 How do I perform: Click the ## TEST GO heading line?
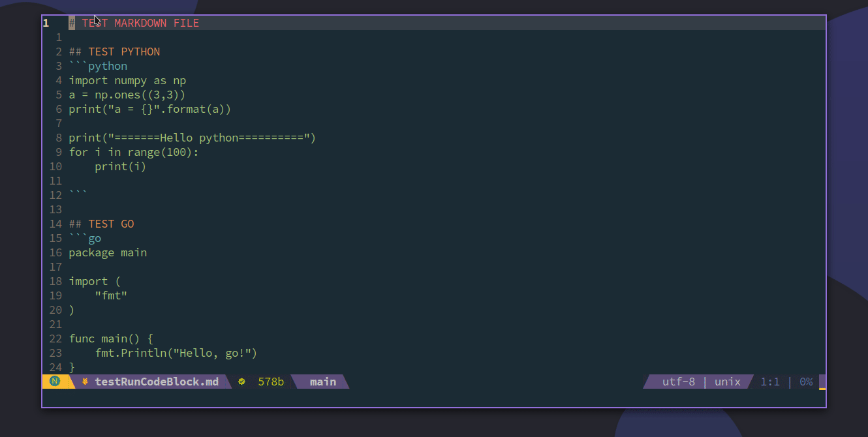point(101,224)
